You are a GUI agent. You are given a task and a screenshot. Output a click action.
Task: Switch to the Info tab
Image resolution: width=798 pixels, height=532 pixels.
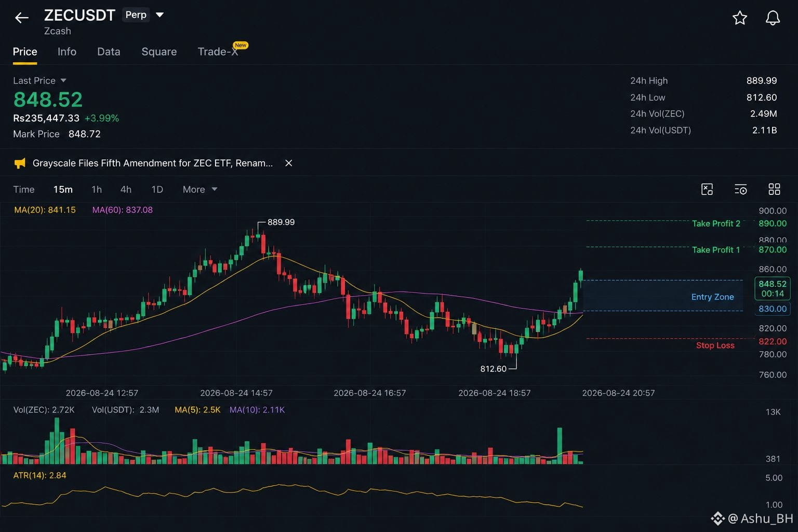[67, 52]
